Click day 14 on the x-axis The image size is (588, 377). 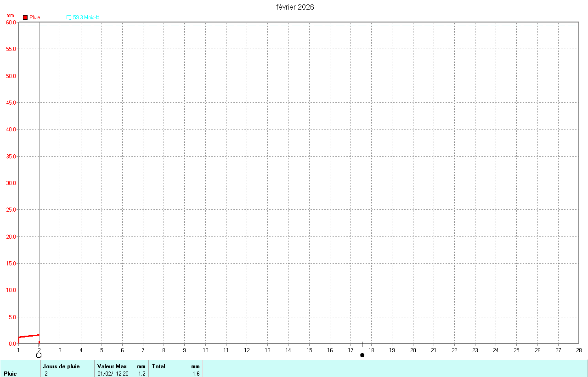click(288, 350)
